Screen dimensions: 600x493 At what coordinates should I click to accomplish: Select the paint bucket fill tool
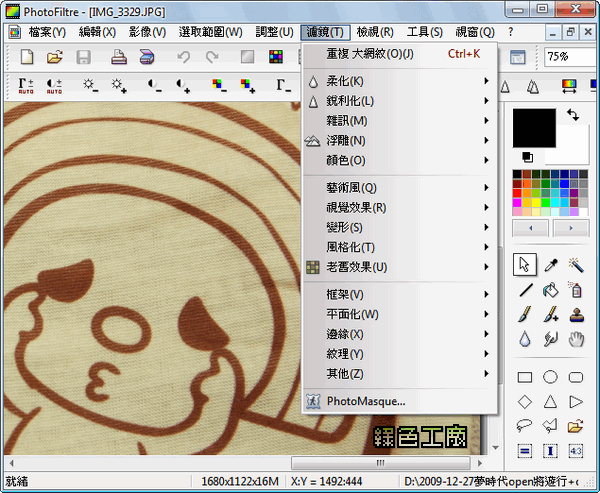[x=551, y=290]
